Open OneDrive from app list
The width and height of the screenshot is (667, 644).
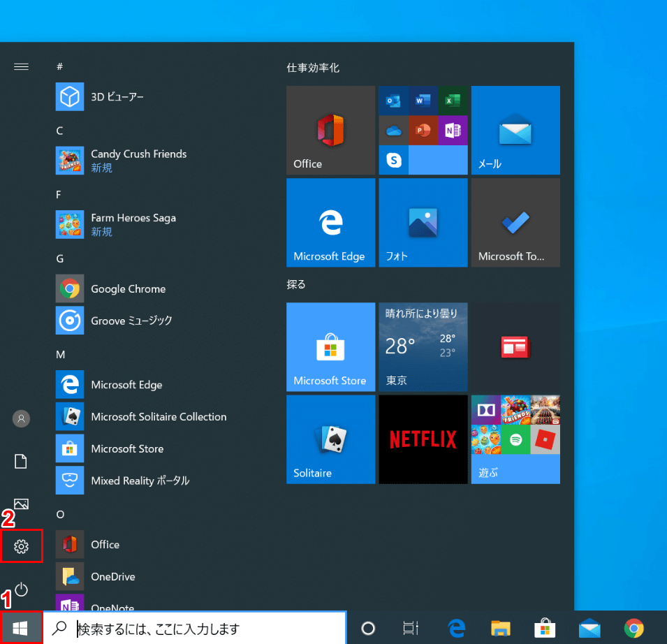145,576
